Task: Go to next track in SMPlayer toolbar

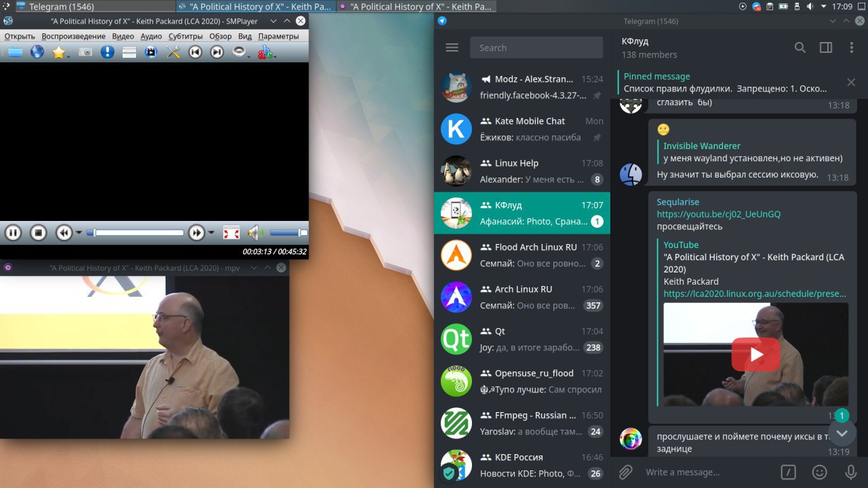Action: pos(217,52)
